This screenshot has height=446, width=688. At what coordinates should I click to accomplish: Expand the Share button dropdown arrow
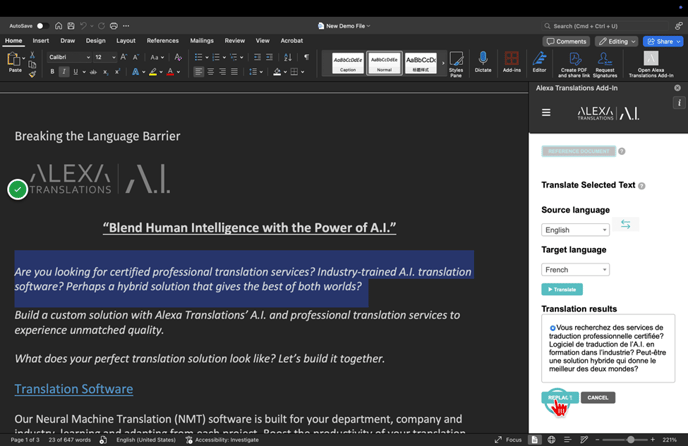pos(678,41)
